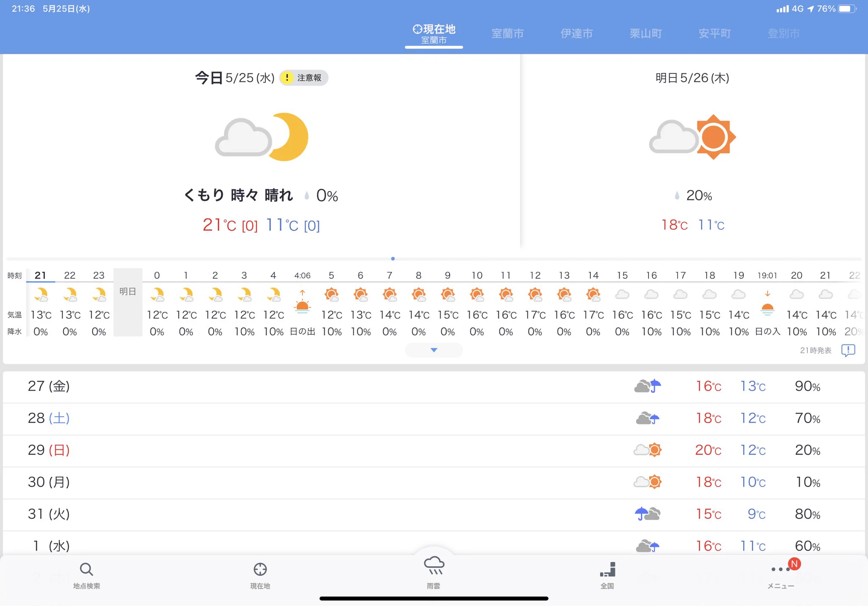Viewport: 868px width, 606px height.
Task: Switch to the 伊達市 location tab
Action: click(x=576, y=33)
